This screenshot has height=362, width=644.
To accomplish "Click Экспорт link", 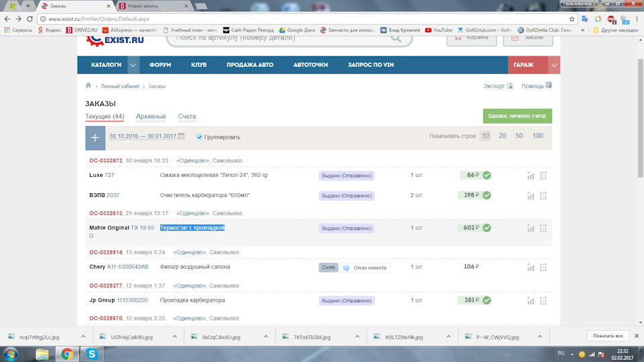I will (x=498, y=86).
